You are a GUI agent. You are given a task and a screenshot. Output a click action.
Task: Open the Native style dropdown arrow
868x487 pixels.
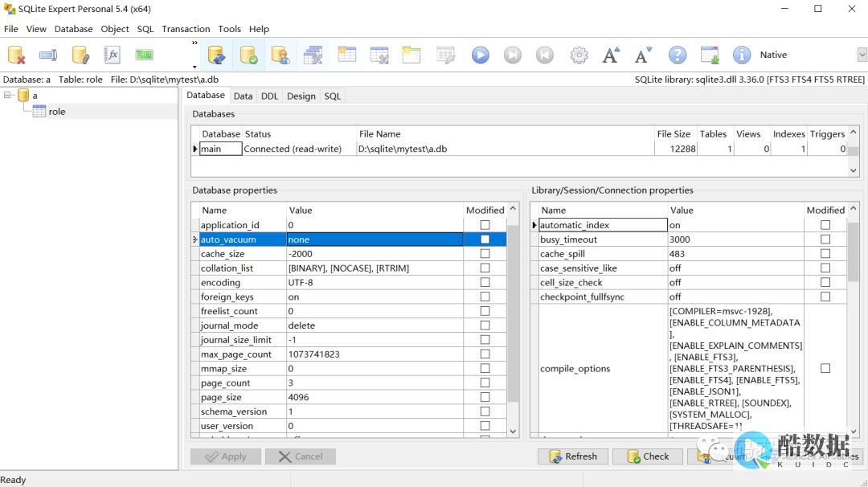click(x=862, y=55)
